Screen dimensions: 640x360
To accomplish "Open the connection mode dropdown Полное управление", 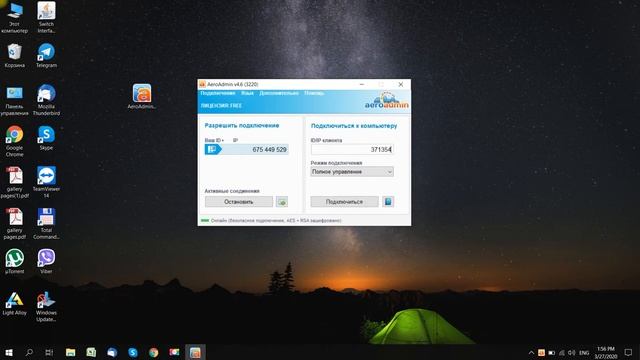I will pyautogui.click(x=352, y=172).
